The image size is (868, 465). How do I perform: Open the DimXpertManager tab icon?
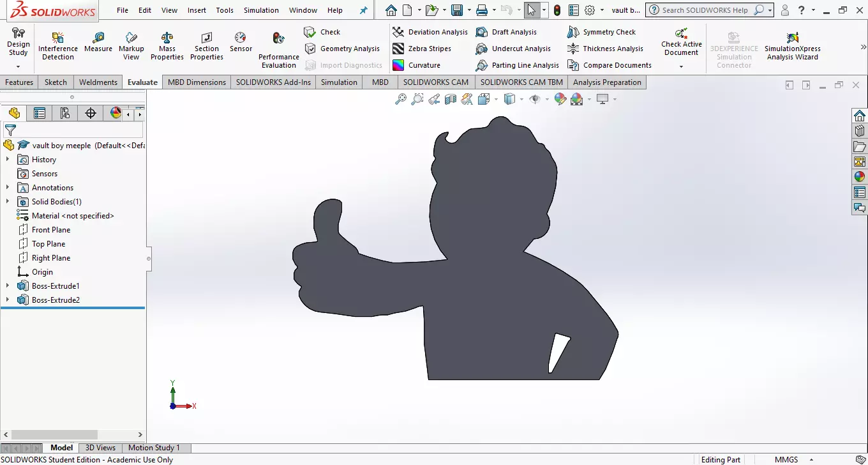click(91, 113)
